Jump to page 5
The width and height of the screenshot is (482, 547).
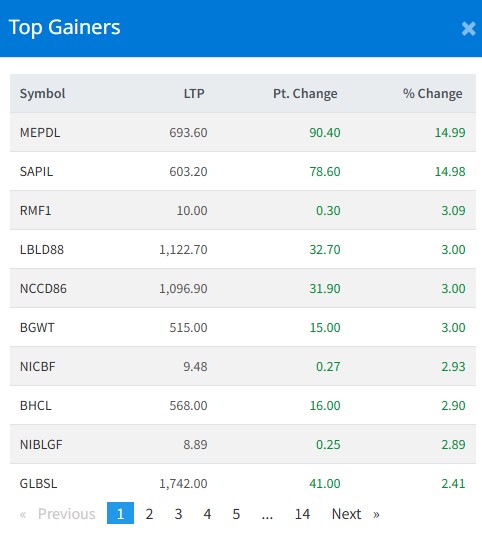pyautogui.click(x=236, y=514)
